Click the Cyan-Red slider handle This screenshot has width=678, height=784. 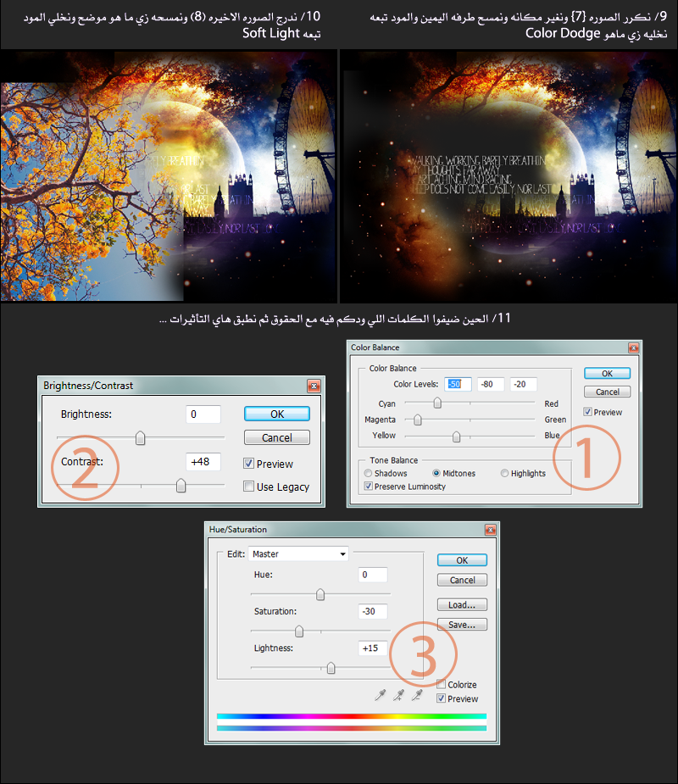tap(437, 403)
